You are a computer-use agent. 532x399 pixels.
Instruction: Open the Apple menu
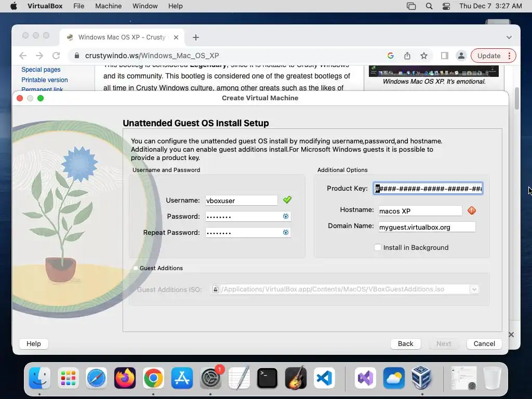point(14,6)
